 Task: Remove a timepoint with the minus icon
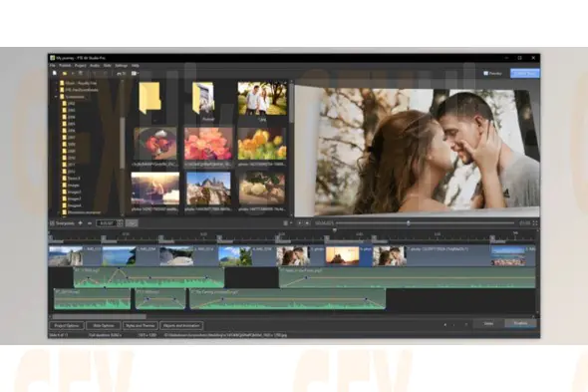click(90, 223)
